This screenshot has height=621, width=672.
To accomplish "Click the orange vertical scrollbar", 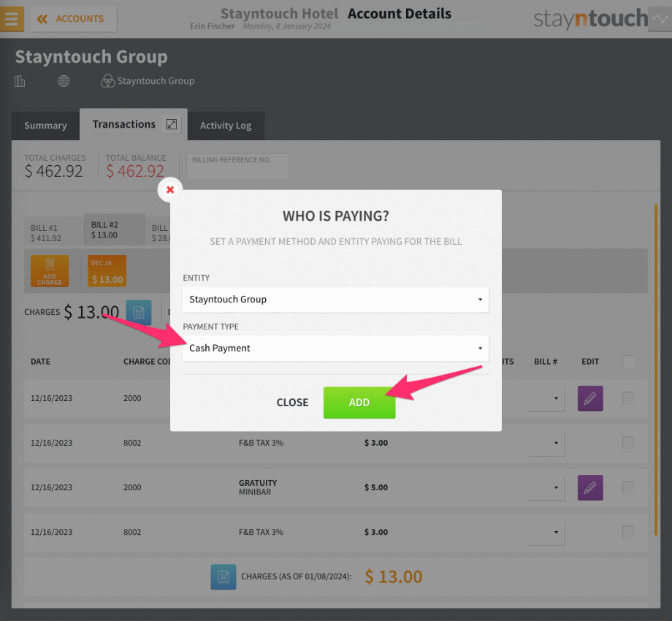I will tap(656, 370).
